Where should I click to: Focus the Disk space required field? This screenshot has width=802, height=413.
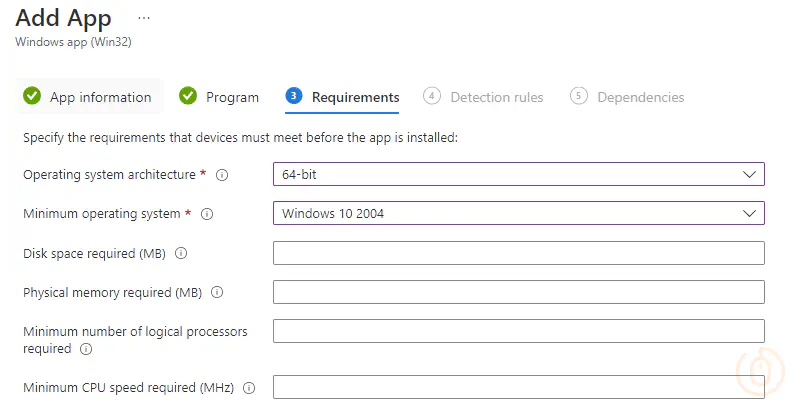click(x=518, y=253)
